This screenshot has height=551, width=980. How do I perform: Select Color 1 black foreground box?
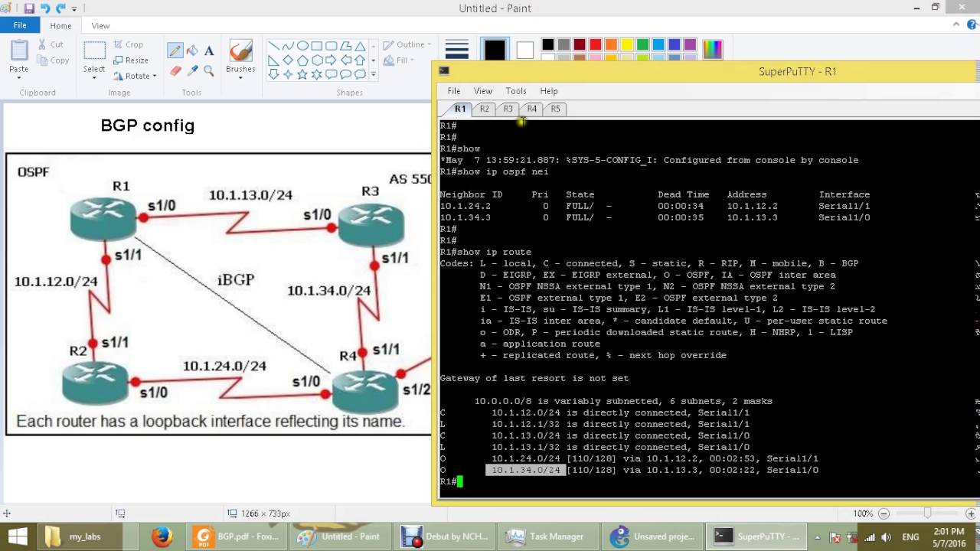pyautogui.click(x=495, y=51)
